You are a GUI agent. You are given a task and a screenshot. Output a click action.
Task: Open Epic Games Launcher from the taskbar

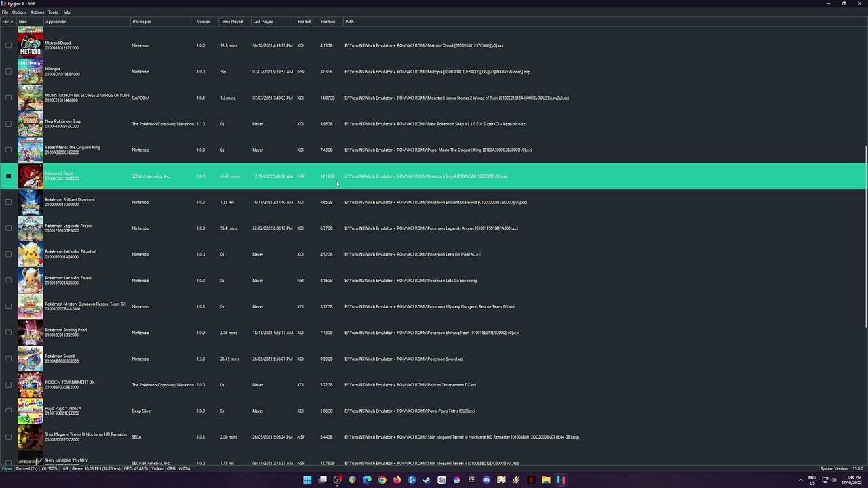471,480
